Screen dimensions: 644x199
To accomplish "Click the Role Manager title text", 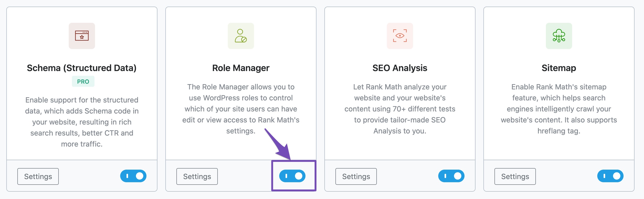I will 241,68.
